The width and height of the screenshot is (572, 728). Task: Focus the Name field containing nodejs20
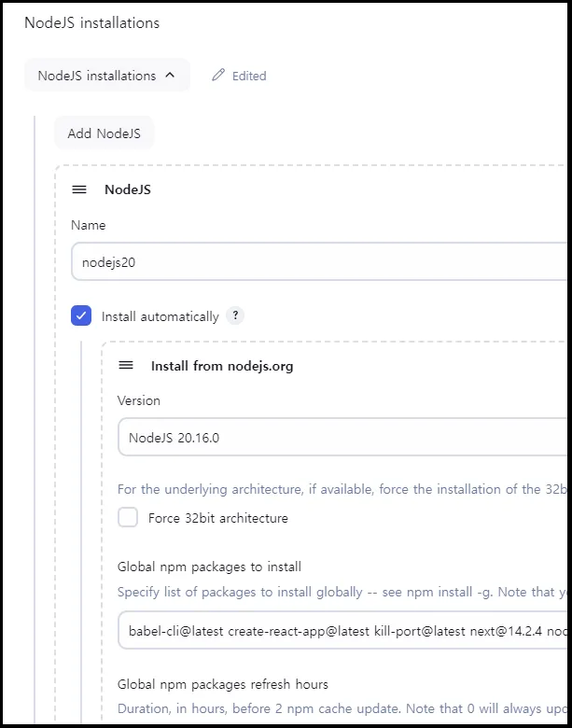click(319, 262)
